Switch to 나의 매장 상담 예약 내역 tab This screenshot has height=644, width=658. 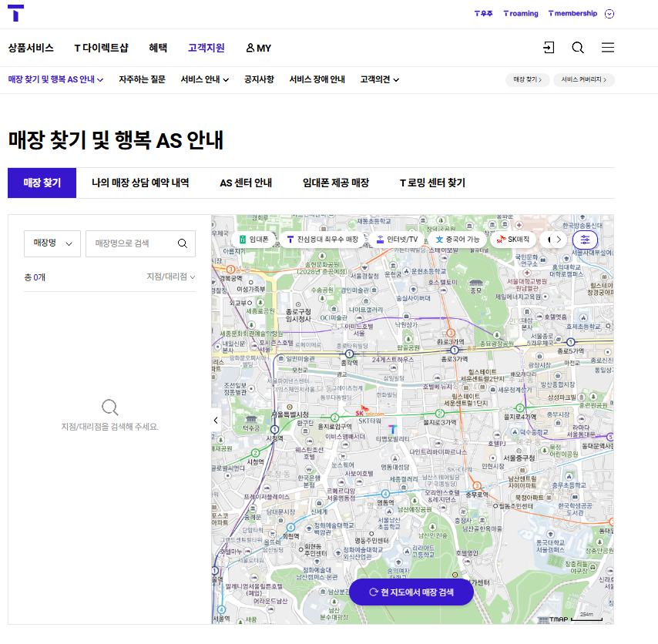coord(140,183)
